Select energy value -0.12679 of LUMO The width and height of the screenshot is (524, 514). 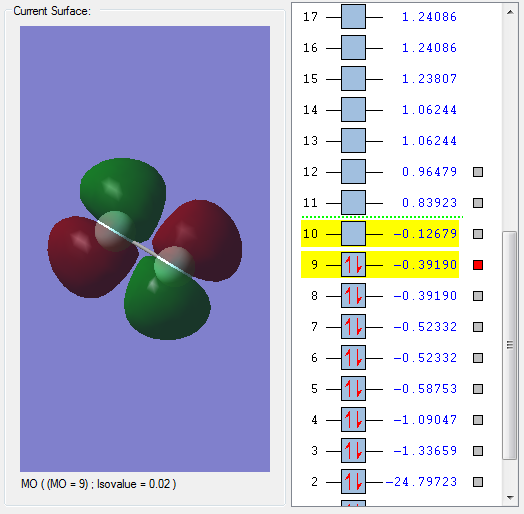425,234
